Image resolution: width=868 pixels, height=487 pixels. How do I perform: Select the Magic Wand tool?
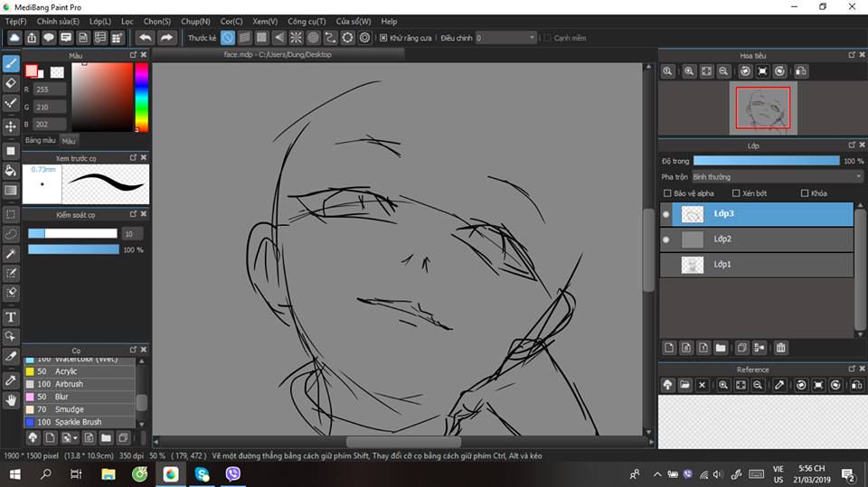click(x=11, y=253)
